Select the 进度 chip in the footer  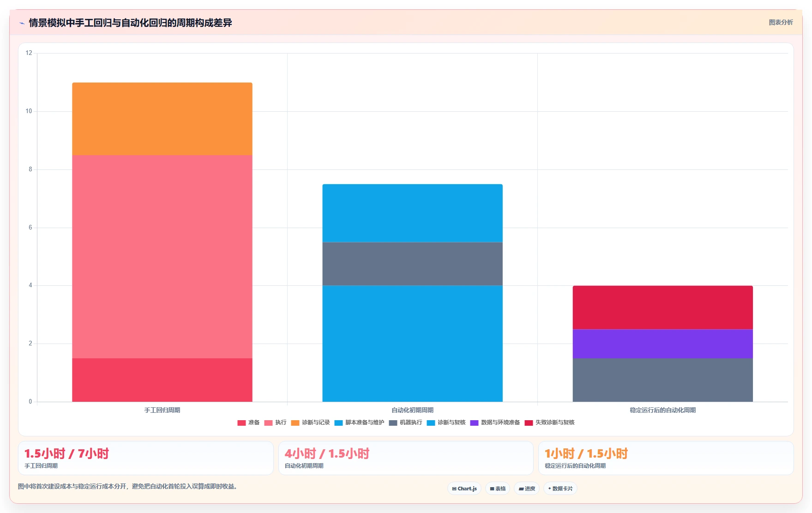527,489
